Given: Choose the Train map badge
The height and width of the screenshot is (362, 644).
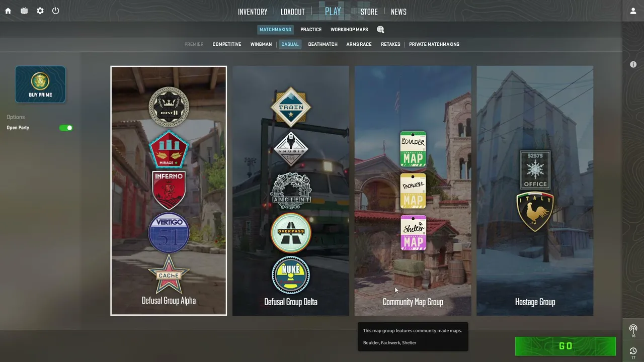Looking at the screenshot, I should click(x=291, y=107).
